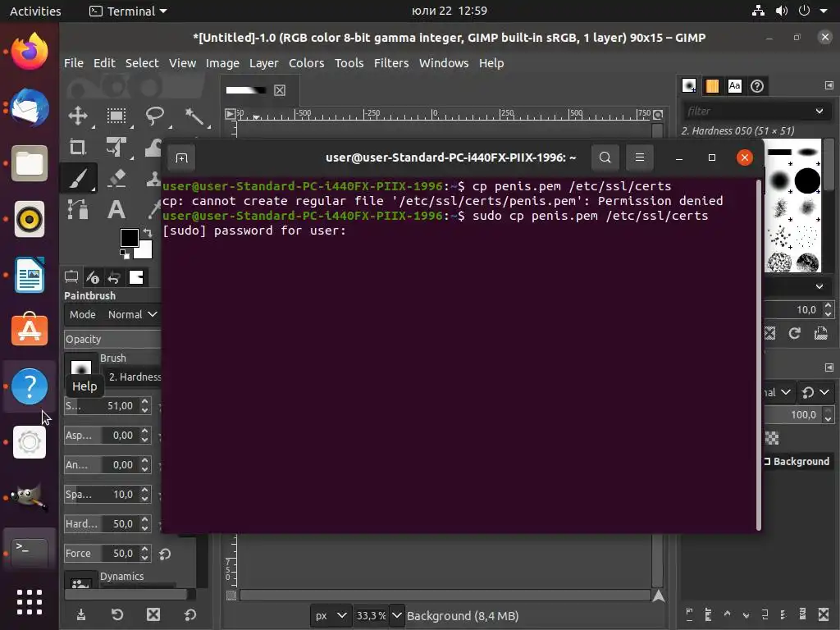Open the brushes dock tab menu
Viewport: 840px width, 630px height.
tap(829, 85)
